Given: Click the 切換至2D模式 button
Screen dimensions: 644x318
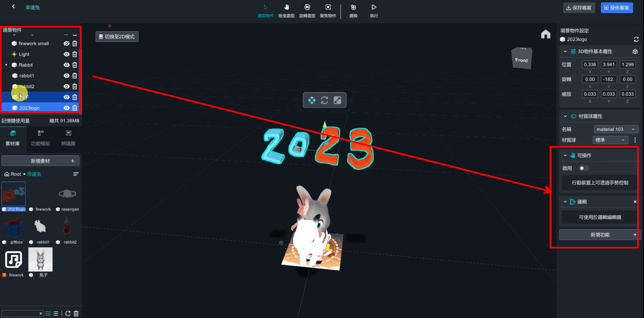Looking at the screenshot, I should coord(117,37).
